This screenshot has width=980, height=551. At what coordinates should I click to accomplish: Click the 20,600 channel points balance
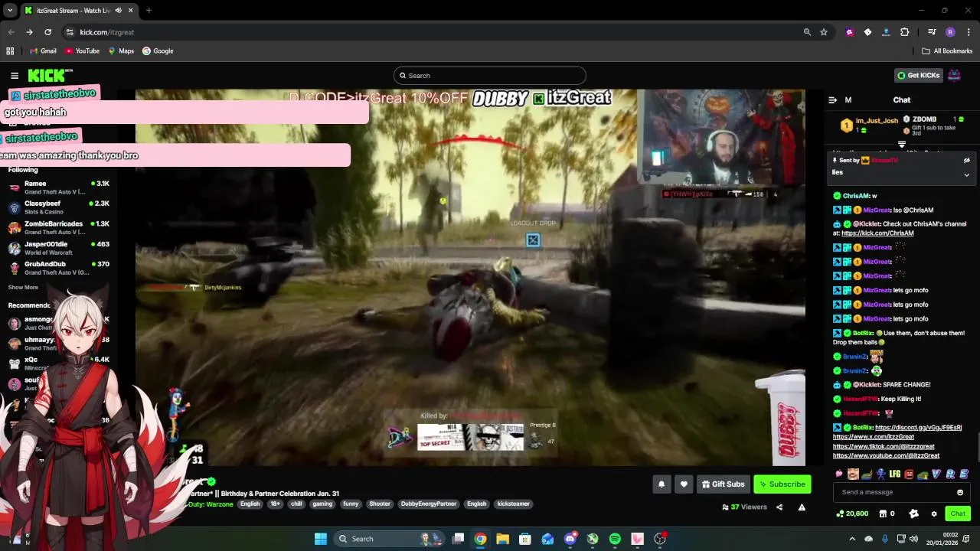pos(852,514)
